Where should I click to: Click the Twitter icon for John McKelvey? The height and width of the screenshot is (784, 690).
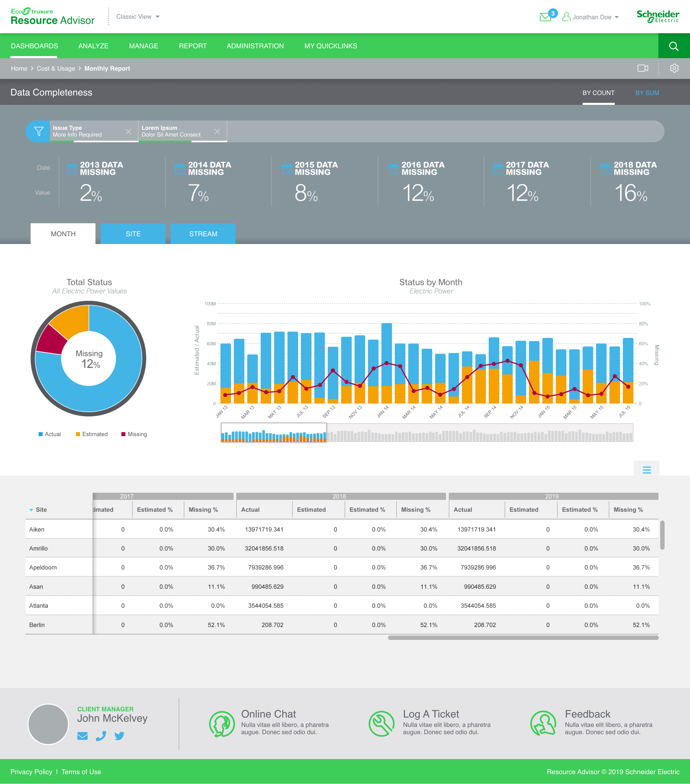click(119, 736)
